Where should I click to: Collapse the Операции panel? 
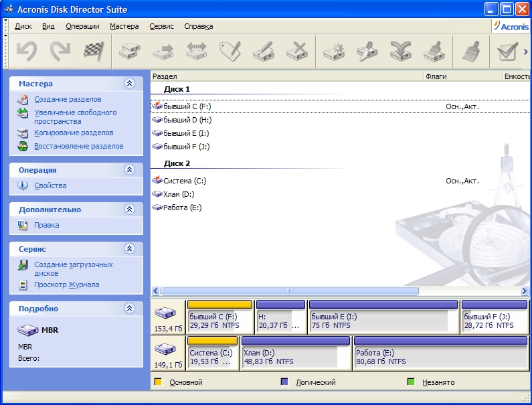point(130,169)
